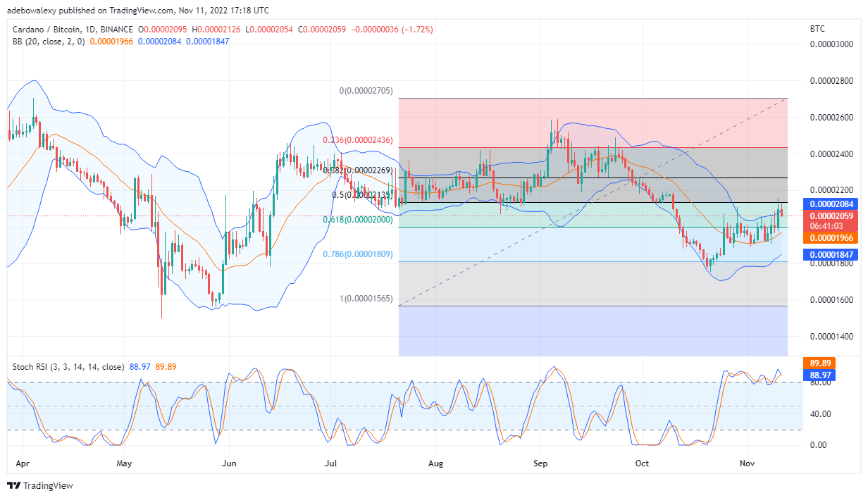The height and width of the screenshot is (498, 868).
Task: Click the blue 0.00002084 price tag on axis
Action: 832,204
